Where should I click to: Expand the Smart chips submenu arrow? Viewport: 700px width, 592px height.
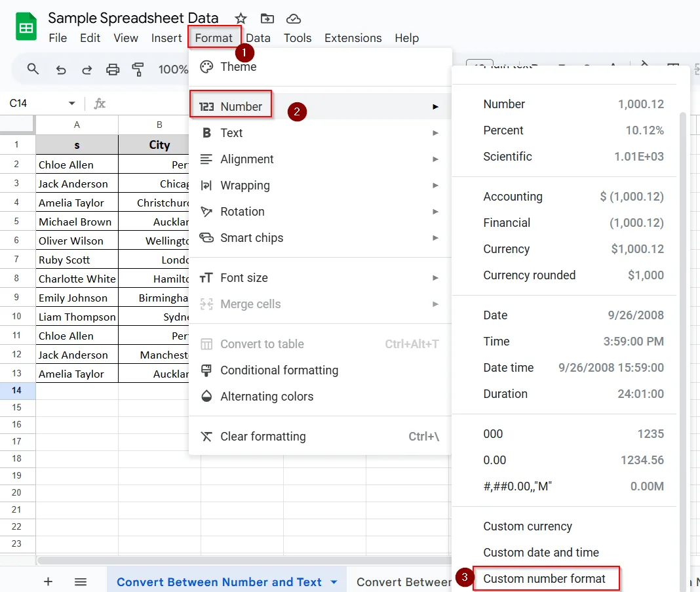click(435, 238)
